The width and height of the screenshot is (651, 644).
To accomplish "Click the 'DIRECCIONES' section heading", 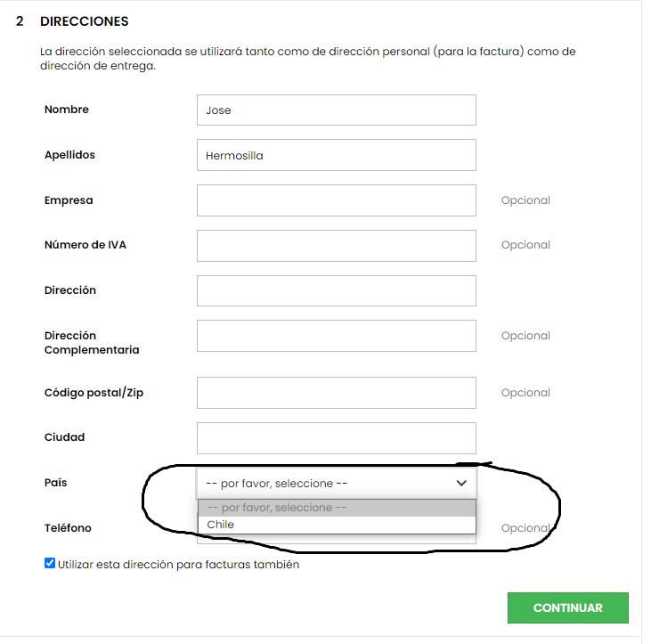I will (x=85, y=21).
